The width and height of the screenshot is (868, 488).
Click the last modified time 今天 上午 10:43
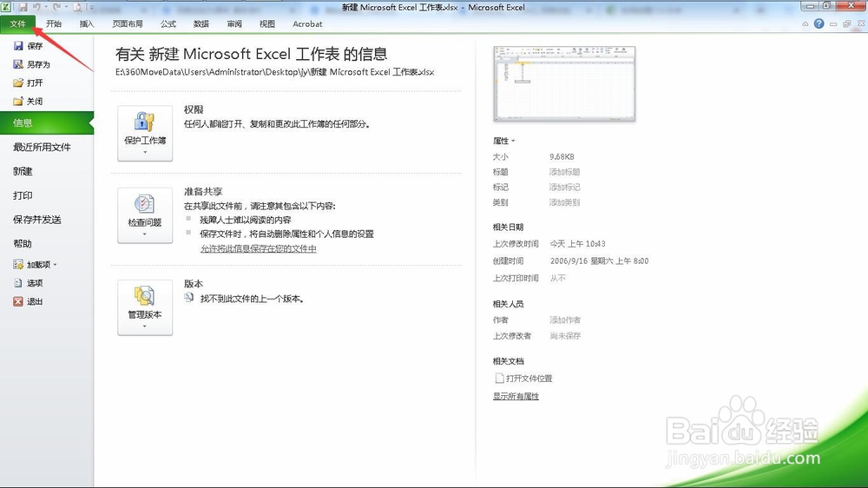point(577,244)
